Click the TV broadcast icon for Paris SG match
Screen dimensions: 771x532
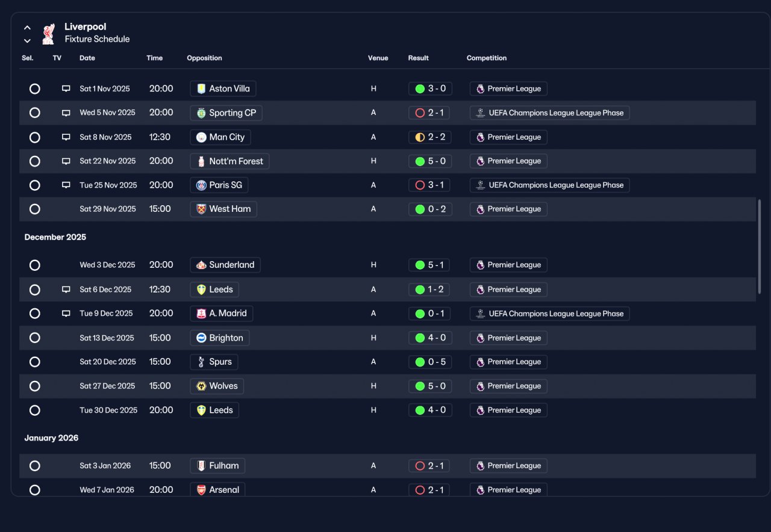[66, 185]
